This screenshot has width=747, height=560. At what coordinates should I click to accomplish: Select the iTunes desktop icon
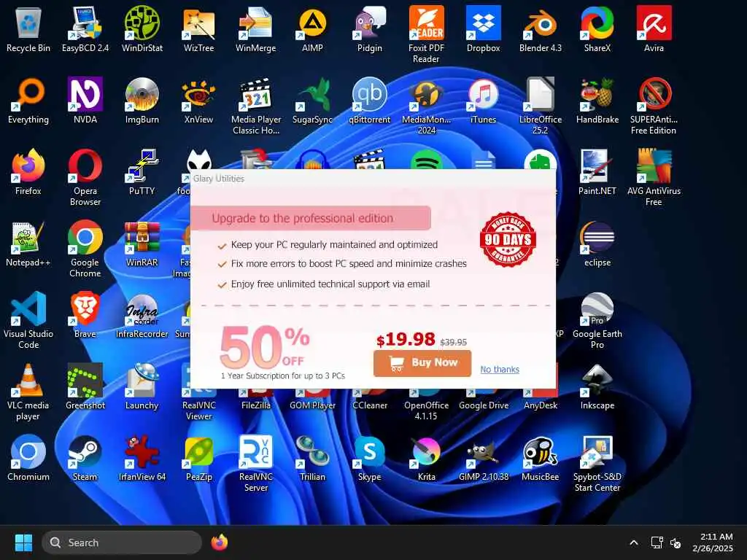pyautogui.click(x=483, y=101)
